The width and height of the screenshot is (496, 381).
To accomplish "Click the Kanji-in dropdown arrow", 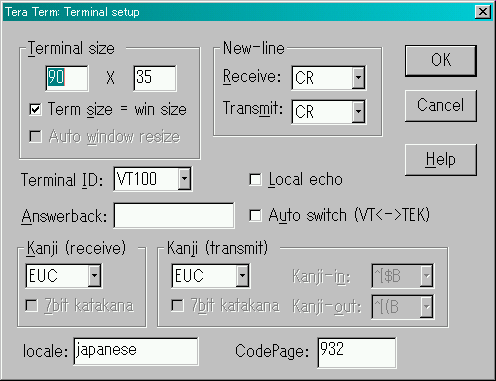I will [x=426, y=276].
